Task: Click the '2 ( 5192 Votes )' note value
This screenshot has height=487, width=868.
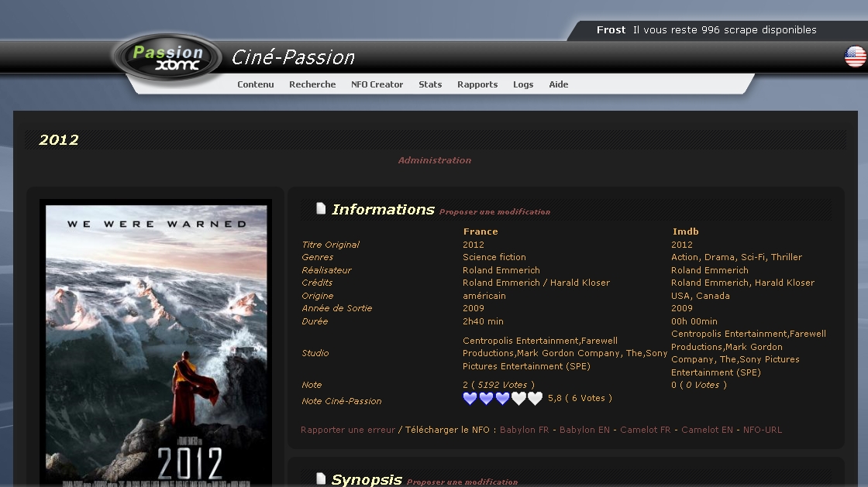Action: pyautogui.click(x=498, y=385)
